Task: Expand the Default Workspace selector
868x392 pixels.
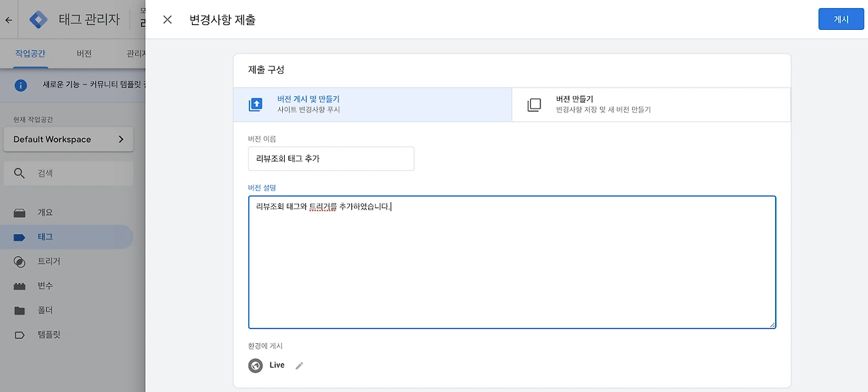Action: pos(68,140)
